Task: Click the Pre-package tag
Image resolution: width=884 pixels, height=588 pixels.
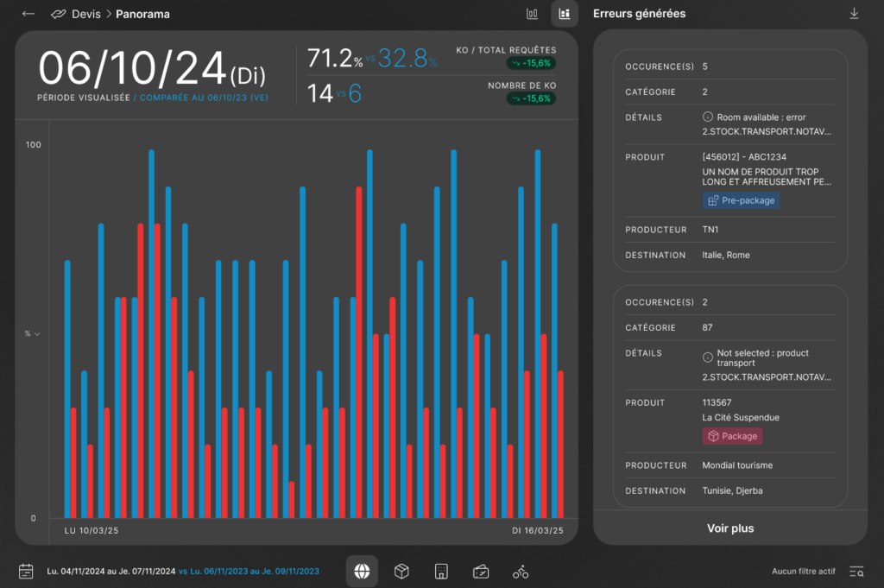Action: pos(741,200)
